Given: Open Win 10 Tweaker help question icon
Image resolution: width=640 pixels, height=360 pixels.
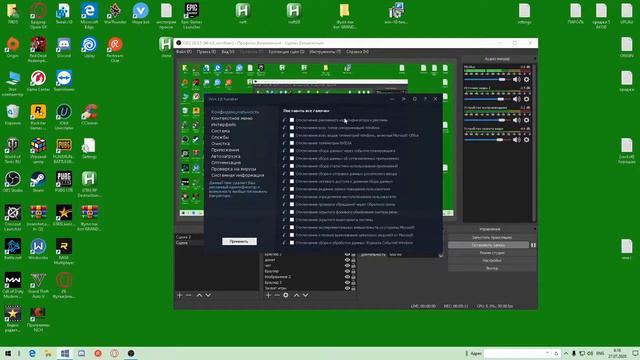Looking at the screenshot, I should [x=425, y=99].
